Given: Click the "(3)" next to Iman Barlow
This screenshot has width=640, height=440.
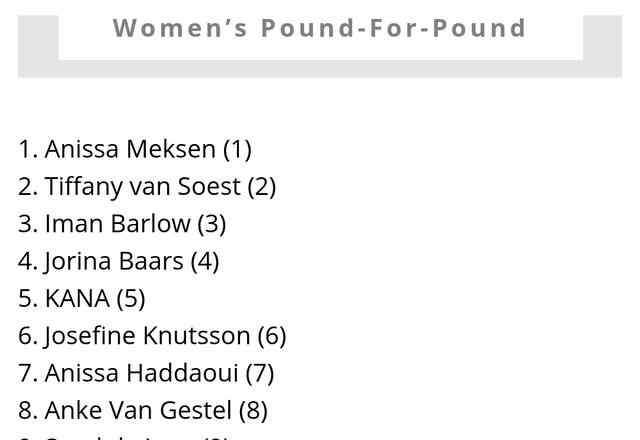Looking at the screenshot, I should [211, 223].
